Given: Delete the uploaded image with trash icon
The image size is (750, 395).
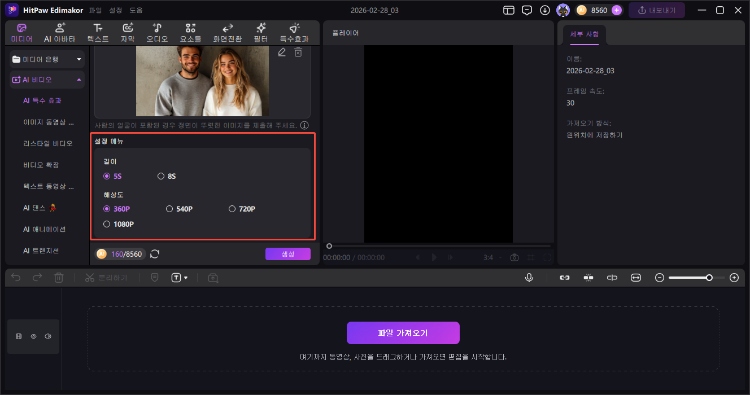Looking at the screenshot, I should click(298, 52).
